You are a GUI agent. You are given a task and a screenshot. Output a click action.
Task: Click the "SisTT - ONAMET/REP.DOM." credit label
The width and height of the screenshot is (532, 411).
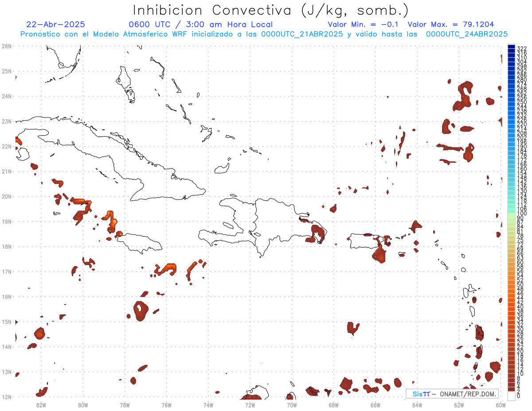click(452, 394)
